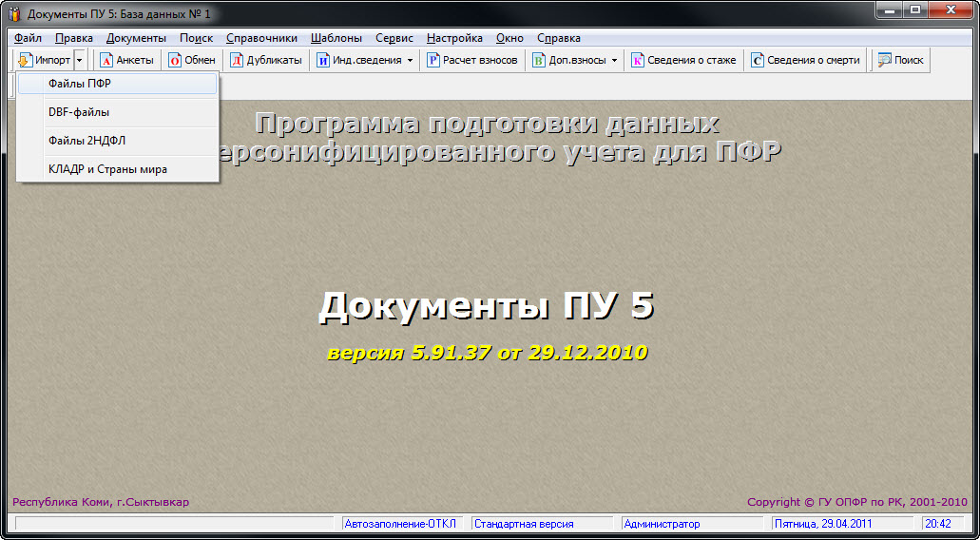The height and width of the screenshot is (540, 980).
Task: Open Расчет взносов toolbar icon
Action: point(433,60)
